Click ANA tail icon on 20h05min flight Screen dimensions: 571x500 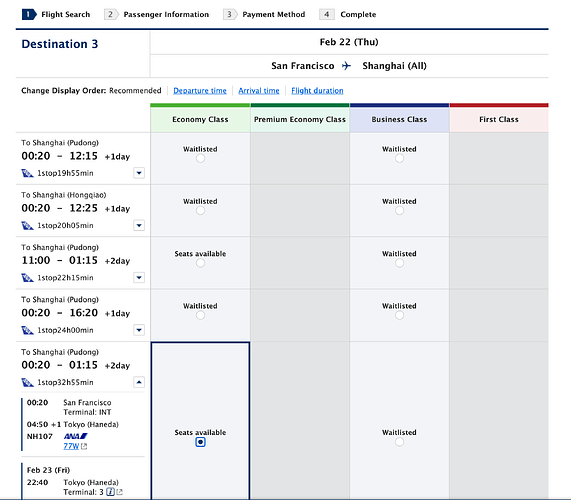pyautogui.click(x=27, y=225)
